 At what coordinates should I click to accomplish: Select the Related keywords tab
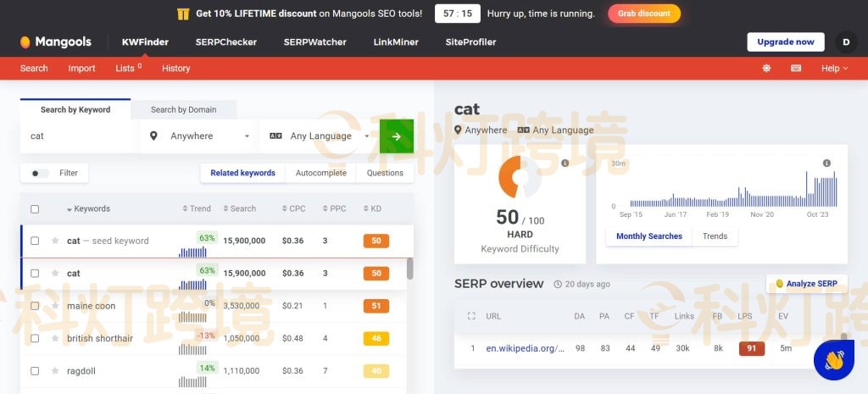point(242,173)
